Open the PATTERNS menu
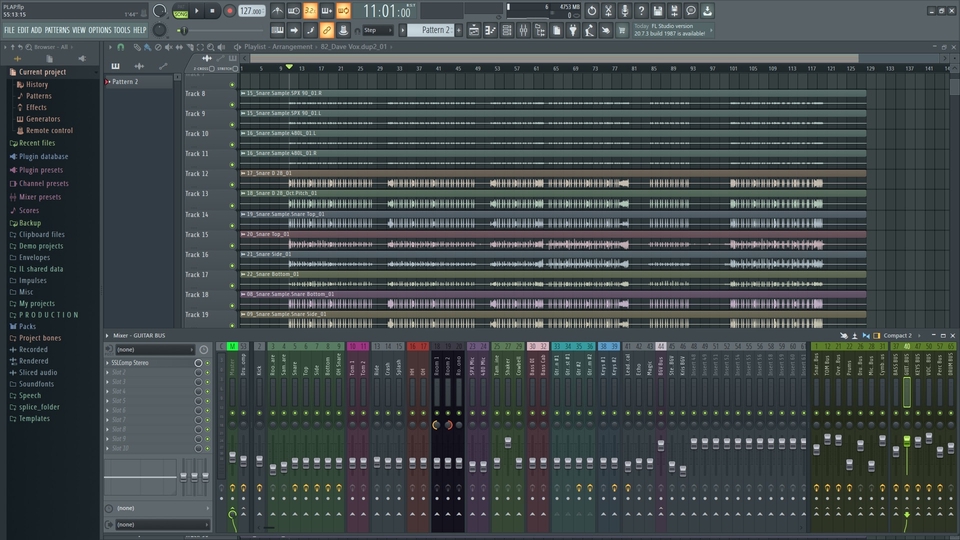The width and height of the screenshot is (960, 540). point(57,30)
